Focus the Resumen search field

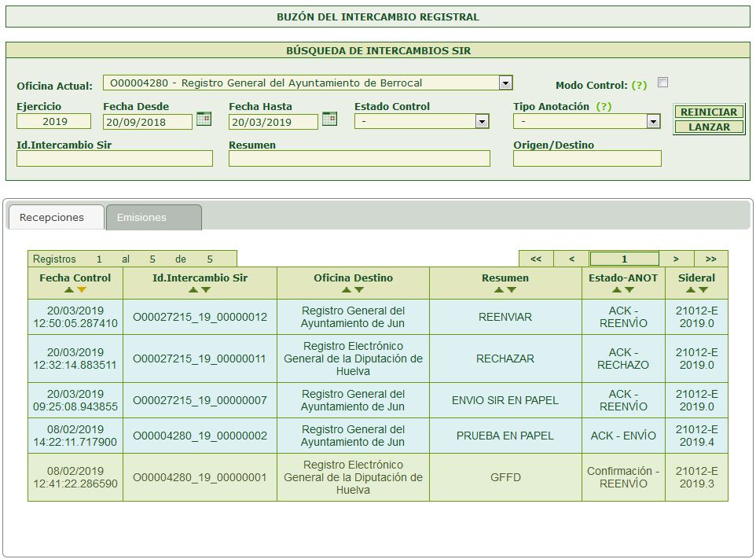pos(359,159)
